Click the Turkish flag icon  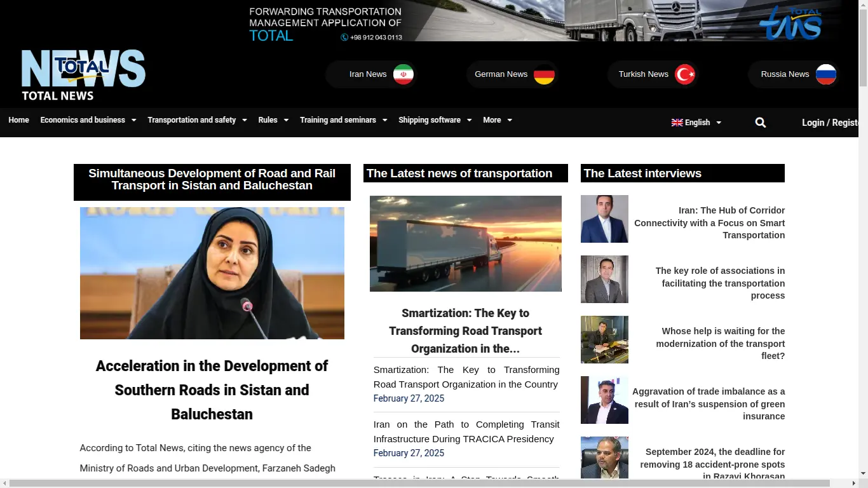pos(685,74)
